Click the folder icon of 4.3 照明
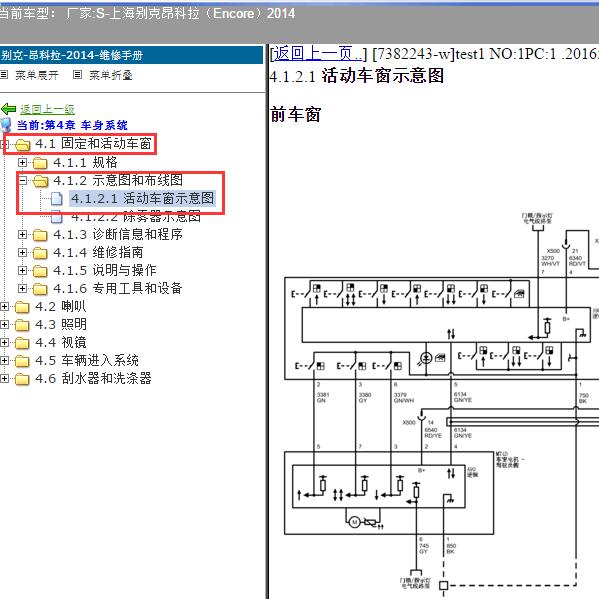This screenshot has width=599, height=599. tap(22, 325)
